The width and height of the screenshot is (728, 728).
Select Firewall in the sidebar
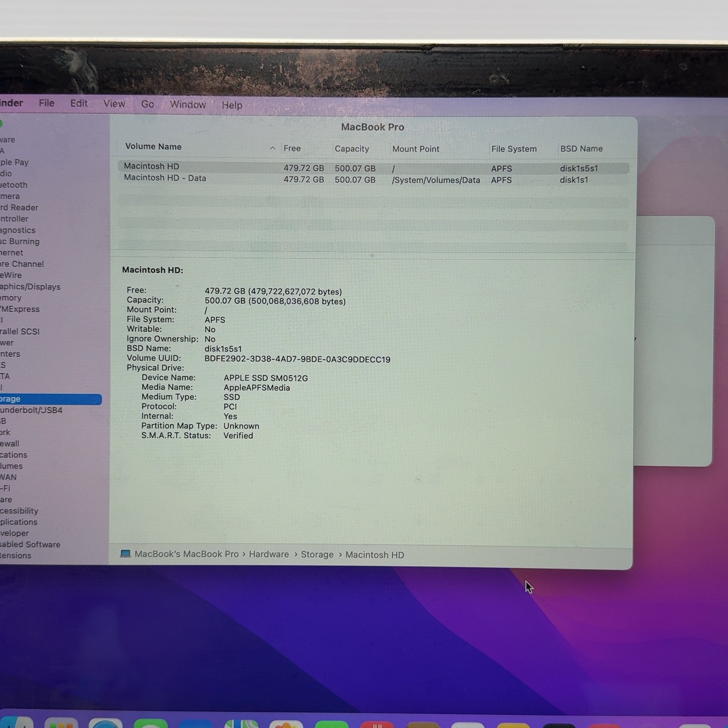(x=10, y=444)
